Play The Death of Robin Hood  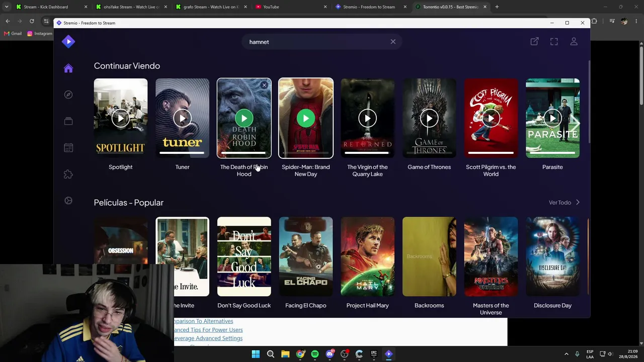(x=244, y=118)
